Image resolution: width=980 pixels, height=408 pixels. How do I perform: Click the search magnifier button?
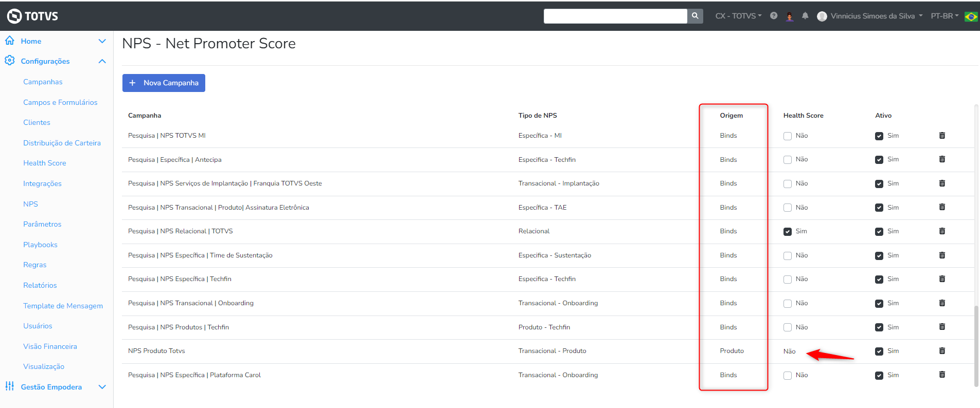(695, 16)
